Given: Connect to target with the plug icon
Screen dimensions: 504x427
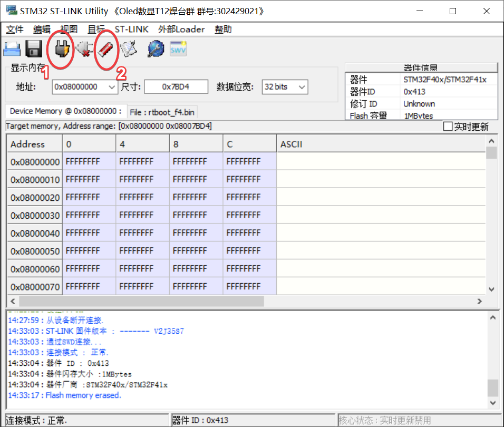Looking at the screenshot, I should click(62, 49).
